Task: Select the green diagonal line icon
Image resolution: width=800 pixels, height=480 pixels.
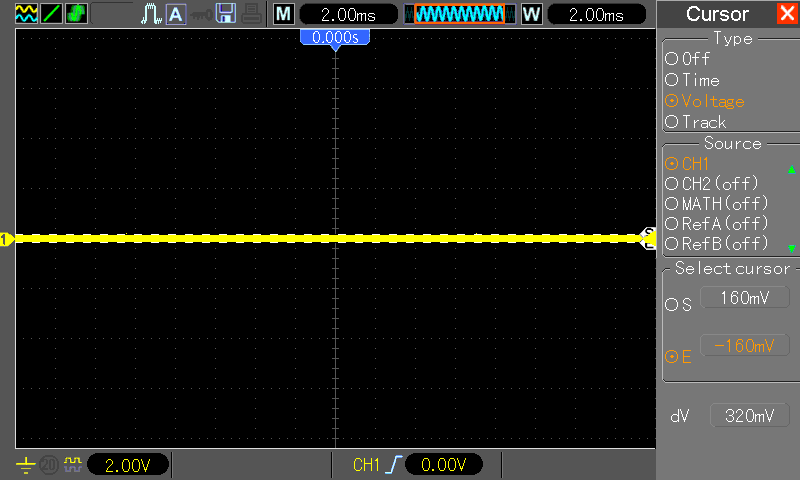Action: [x=51, y=14]
